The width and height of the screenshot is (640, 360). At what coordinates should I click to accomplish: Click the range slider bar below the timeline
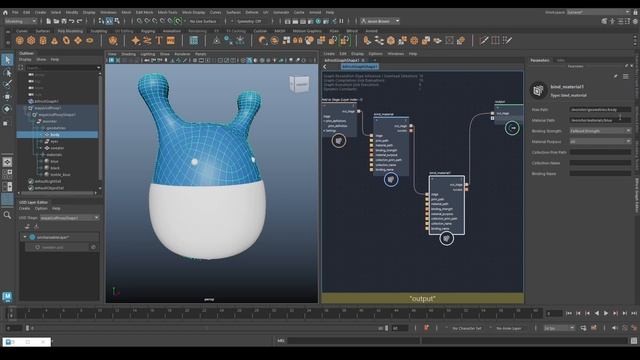(x=206, y=328)
